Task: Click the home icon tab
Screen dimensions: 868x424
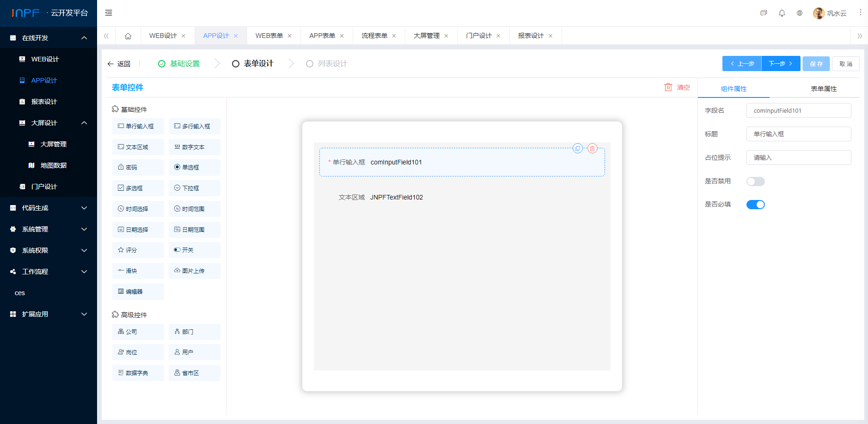Action: (128, 36)
